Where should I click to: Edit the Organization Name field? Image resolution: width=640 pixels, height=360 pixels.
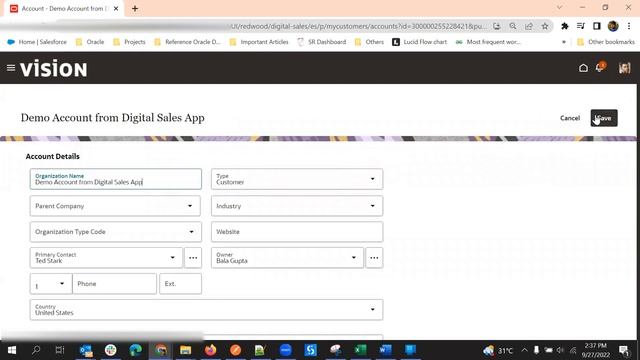[116, 179]
